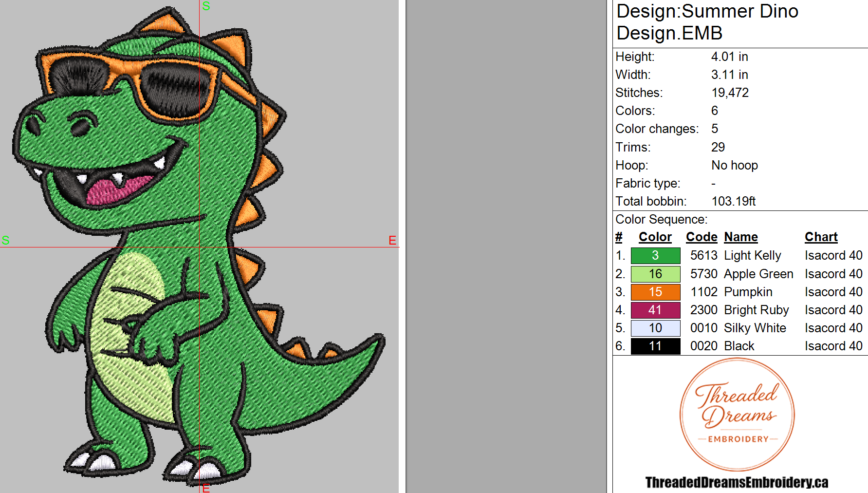Screen dimensions: 868x493
Task: Click the Black thread name
Action: [739, 346]
